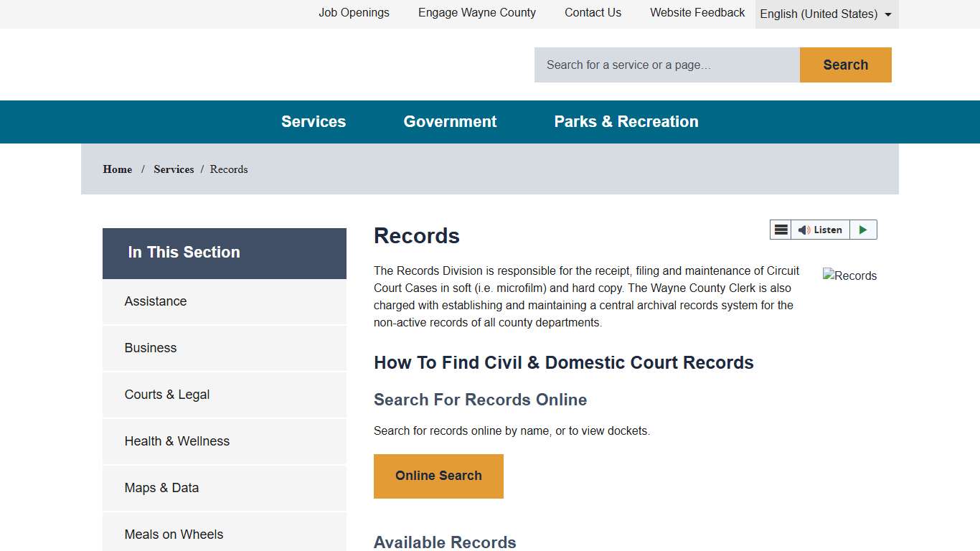Go to Home via breadcrumb
Image resolution: width=980 pixels, height=551 pixels.
pyautogui.click(x=118, y=169)
